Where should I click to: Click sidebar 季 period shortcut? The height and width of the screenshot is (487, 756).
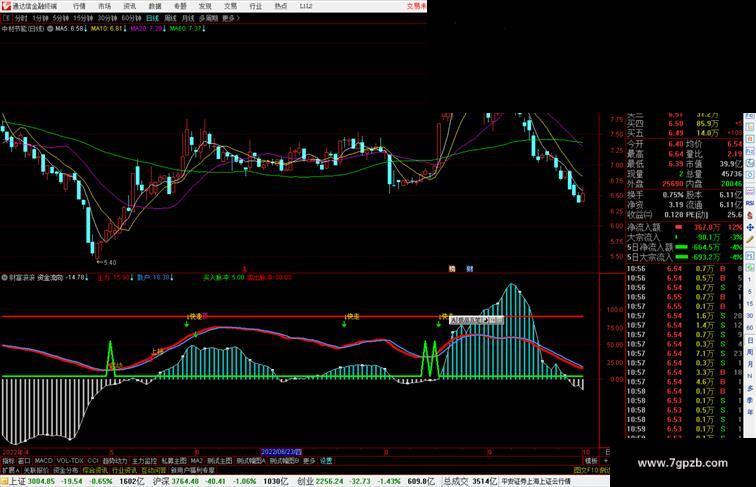(750, 401)
